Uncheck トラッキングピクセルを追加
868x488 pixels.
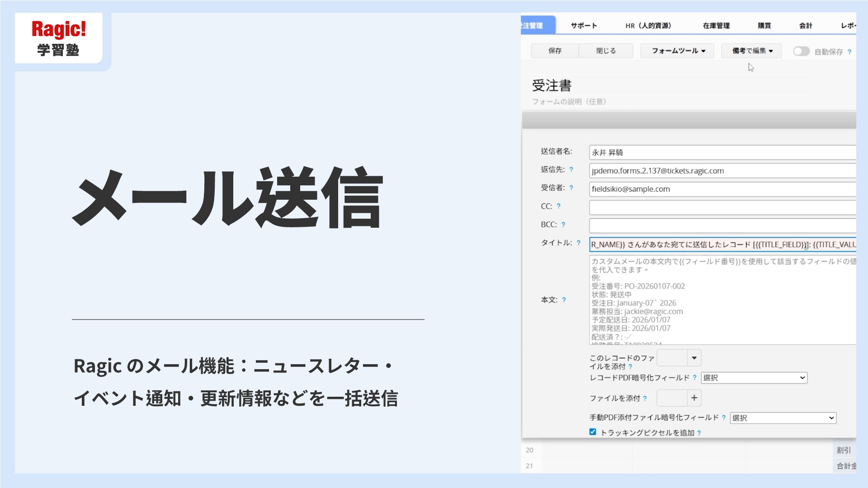pos(592,432)
